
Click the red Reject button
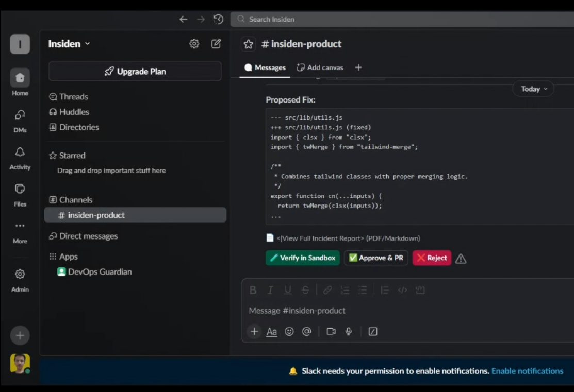(x=432, y=258)
